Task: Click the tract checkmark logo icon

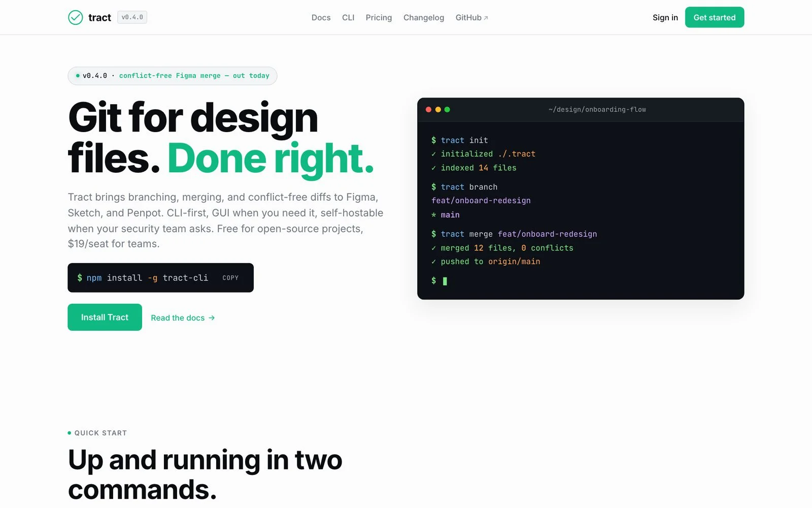Action: pyautogui.click(x=75, y=17)
